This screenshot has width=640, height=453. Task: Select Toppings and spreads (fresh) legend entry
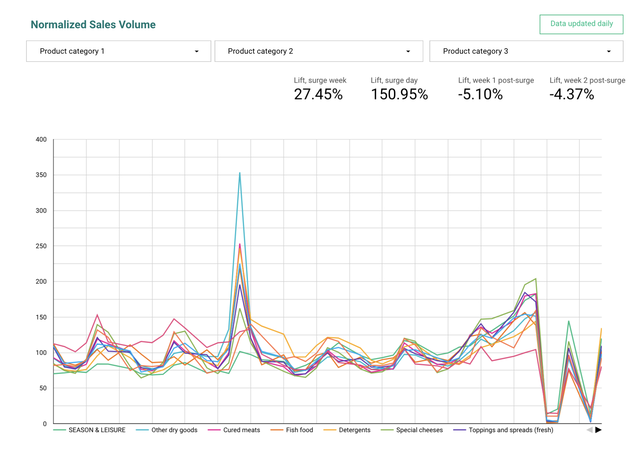[504, 430]
